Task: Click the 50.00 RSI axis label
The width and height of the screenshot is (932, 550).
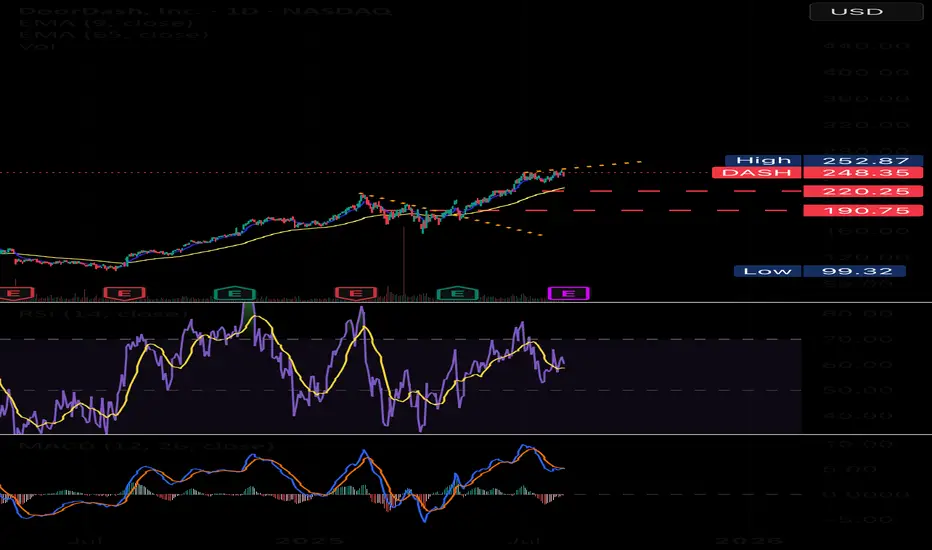Action: 858,390
